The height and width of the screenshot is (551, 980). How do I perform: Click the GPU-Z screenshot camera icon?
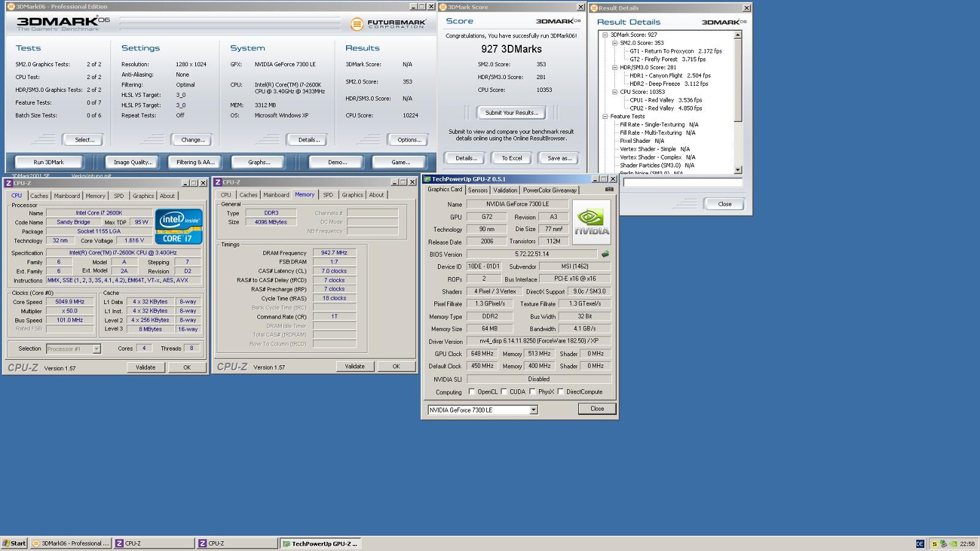pyautogui.click(x=609, y=189)
